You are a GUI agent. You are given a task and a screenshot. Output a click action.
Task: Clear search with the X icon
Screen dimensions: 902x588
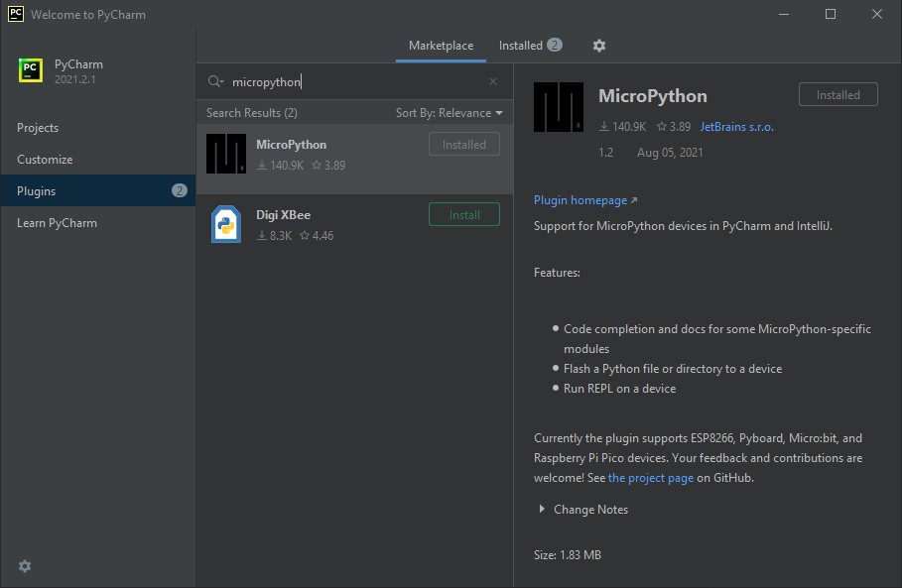(493, 81)
